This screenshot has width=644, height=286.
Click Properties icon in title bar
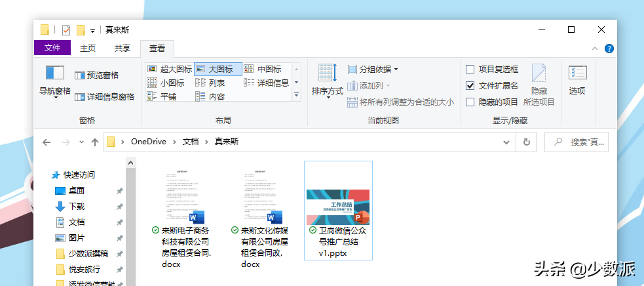pos(66,30)
